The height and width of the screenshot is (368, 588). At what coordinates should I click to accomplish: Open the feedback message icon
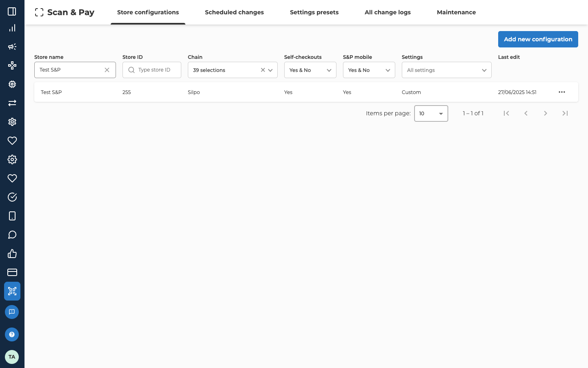pyautogui.click(x=12, y=312)
